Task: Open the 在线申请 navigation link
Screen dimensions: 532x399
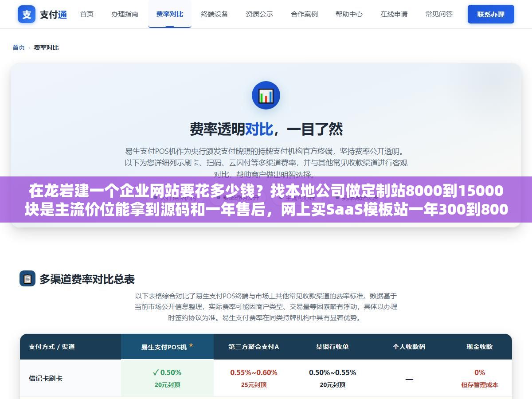Action: pyautogui.click(x=394, y=14)
